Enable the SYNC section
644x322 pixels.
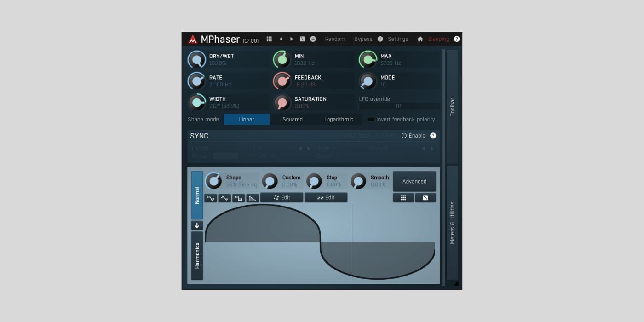(413, 136)
